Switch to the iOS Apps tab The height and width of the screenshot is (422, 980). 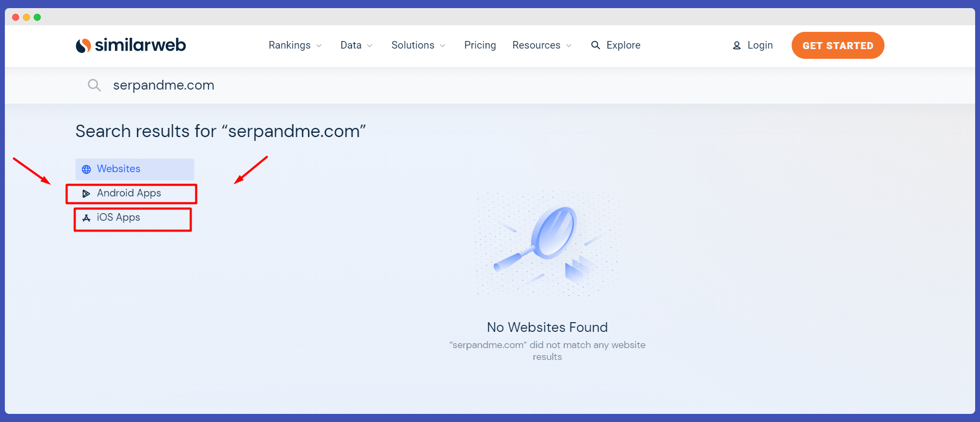pyautogui.click(x=135, y=217)
